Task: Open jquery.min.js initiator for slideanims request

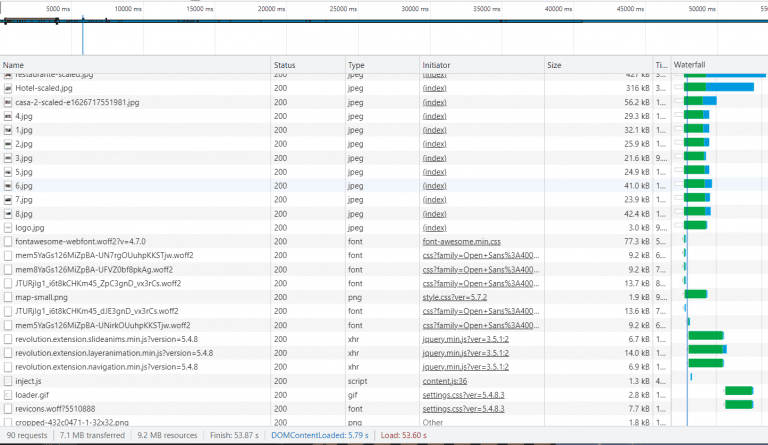Action: coord(465,339)
